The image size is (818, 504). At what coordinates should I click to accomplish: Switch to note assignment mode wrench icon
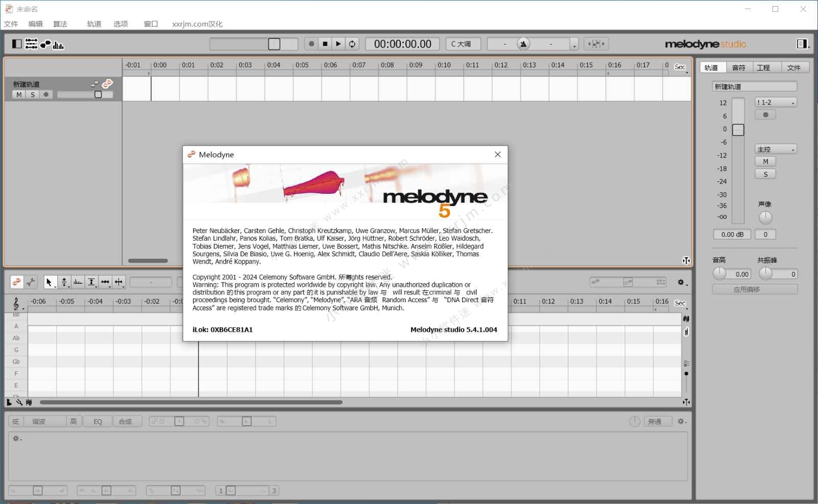(x=31, y=282)
